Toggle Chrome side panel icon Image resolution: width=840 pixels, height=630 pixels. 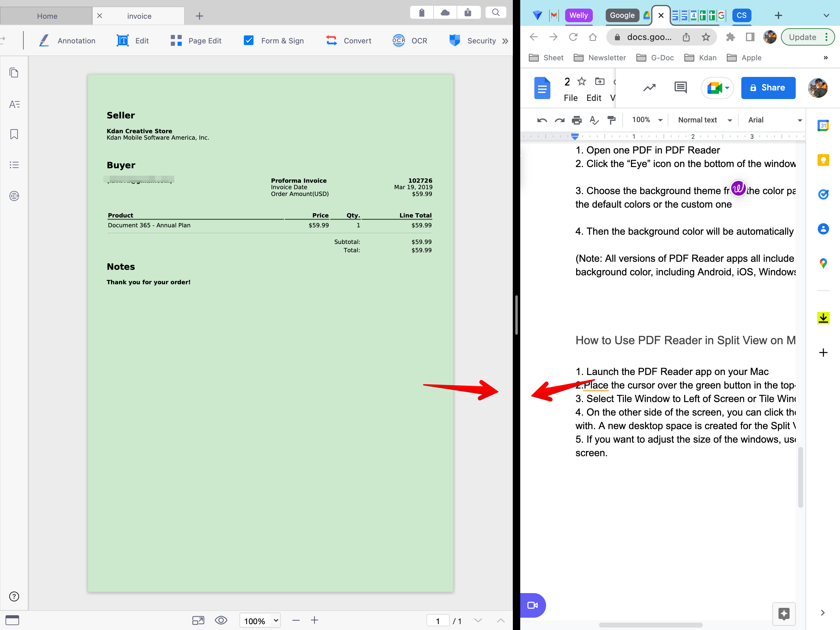pyautogui.click(x=750, y=37)
